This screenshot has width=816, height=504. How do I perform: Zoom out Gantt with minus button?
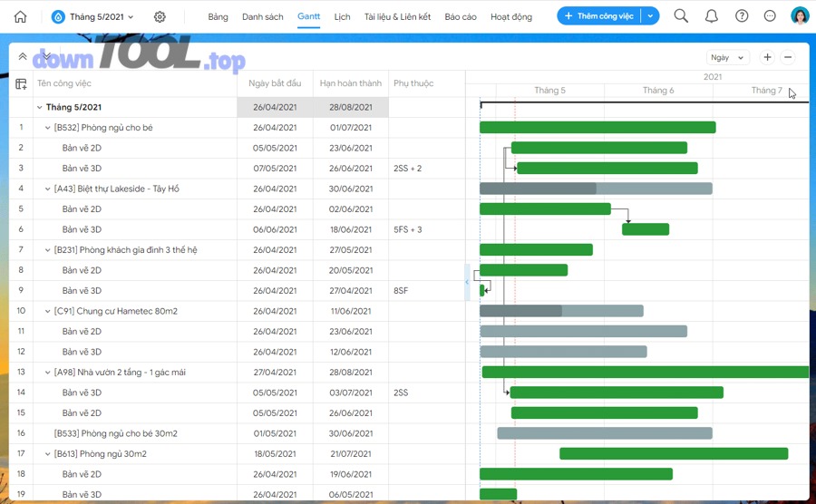pyautogui.click(x=788, y=57)
